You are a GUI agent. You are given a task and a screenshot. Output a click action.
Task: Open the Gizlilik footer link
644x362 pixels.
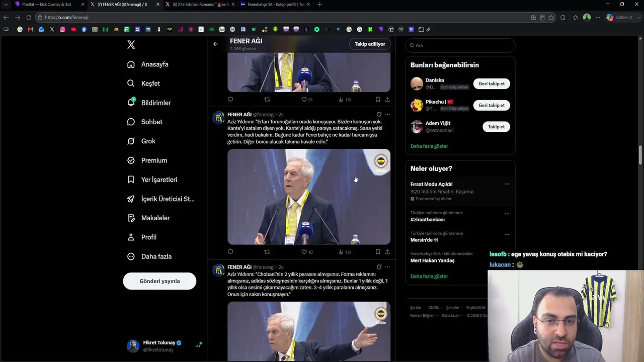point(433,308)
